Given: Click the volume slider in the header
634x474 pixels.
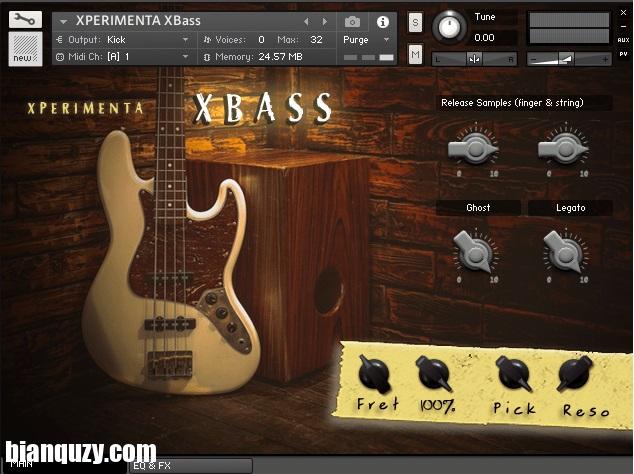Looking at the screenshot, I should coord(568,59).
